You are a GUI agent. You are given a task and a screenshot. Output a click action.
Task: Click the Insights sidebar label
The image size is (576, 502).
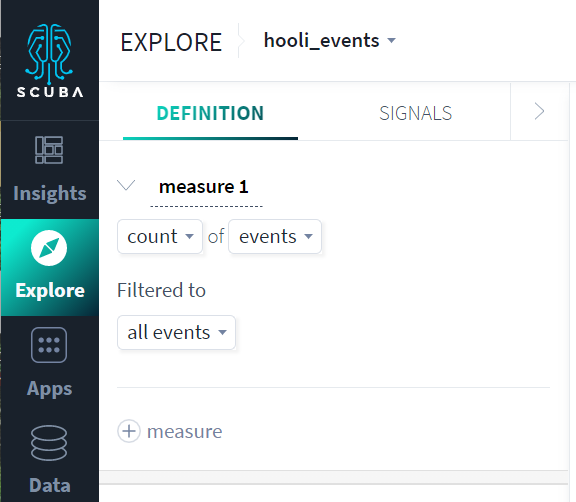pyautogui.click(x=50, y=193)
